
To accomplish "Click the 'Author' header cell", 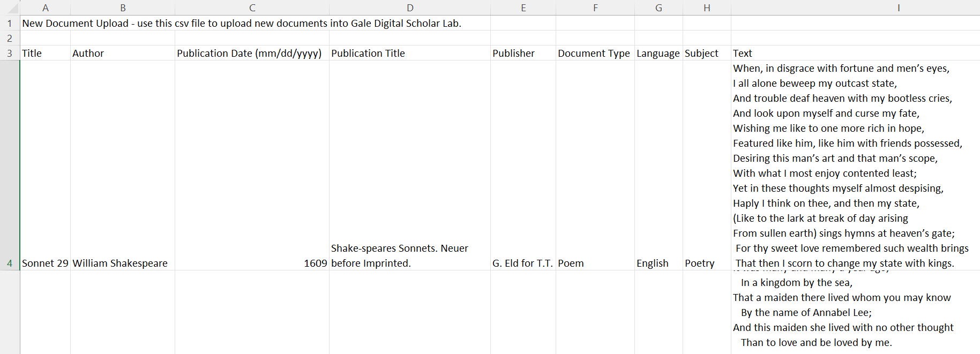I will (123, 53).
